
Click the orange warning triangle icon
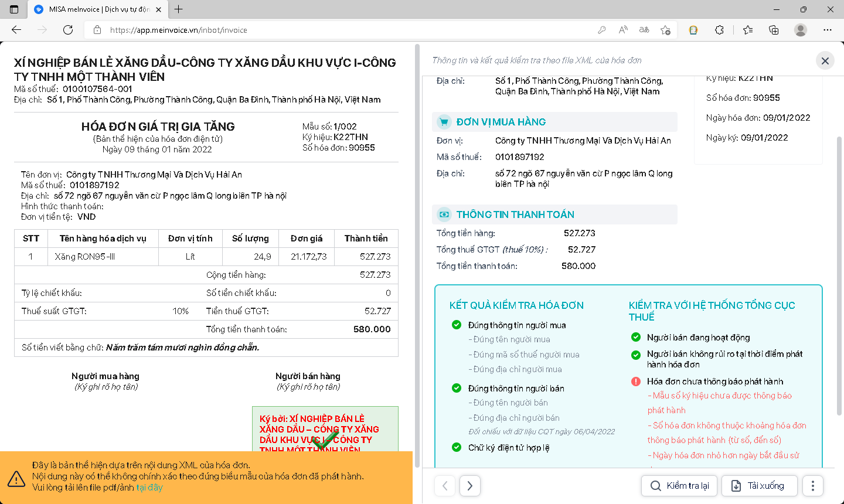pyautogui.click(x=16, y=479)
